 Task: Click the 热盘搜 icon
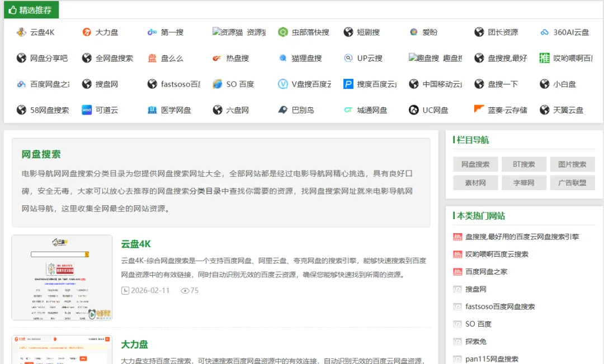(217, 58)
